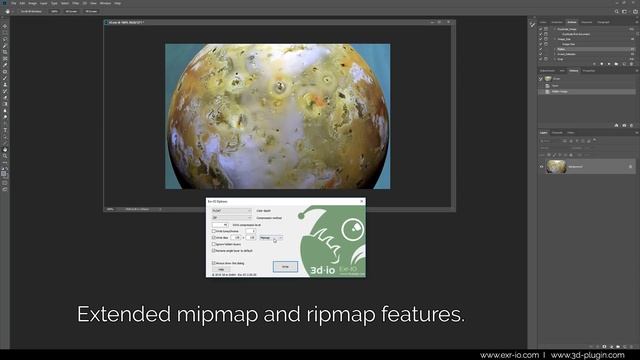Open the search icon at top right

point(617,11)
